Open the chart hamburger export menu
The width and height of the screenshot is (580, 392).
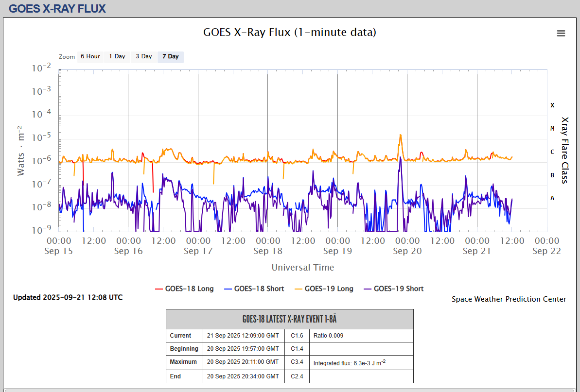coord(561,33)
